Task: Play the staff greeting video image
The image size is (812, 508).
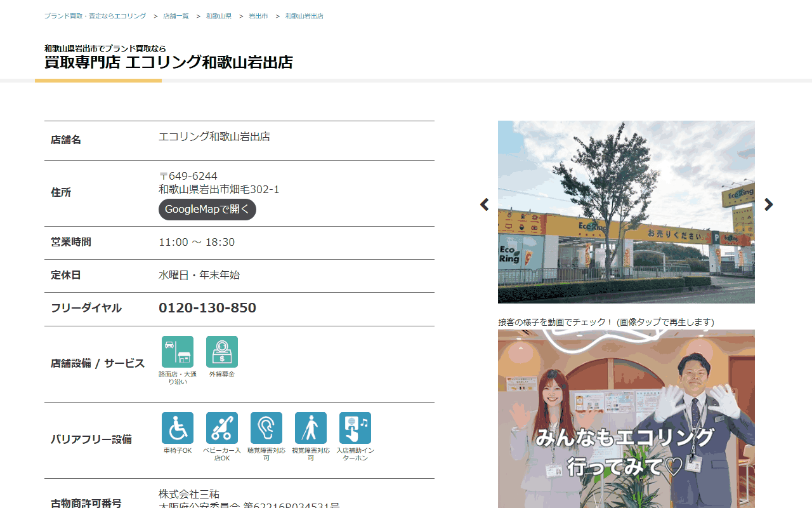Action: pos(626,419)
